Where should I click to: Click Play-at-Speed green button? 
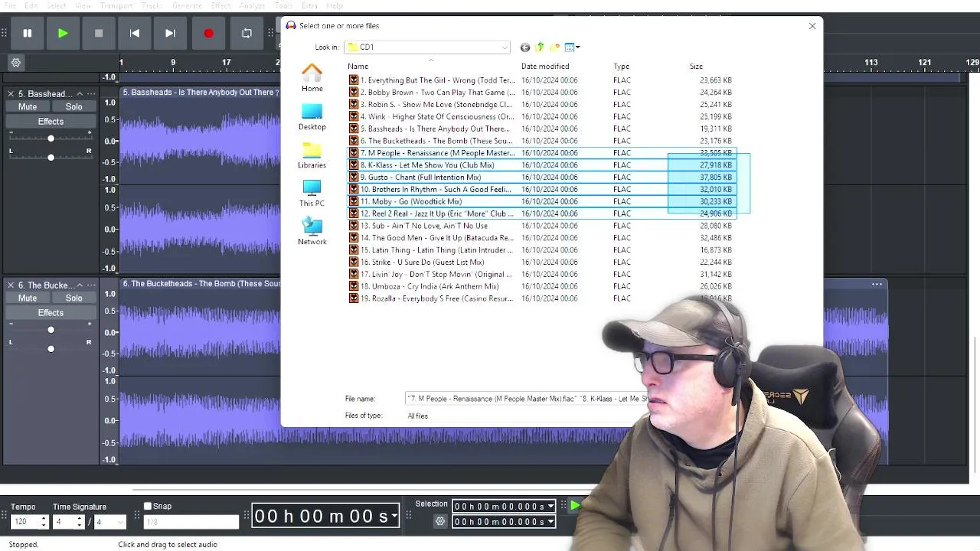[x=575, y=505]
